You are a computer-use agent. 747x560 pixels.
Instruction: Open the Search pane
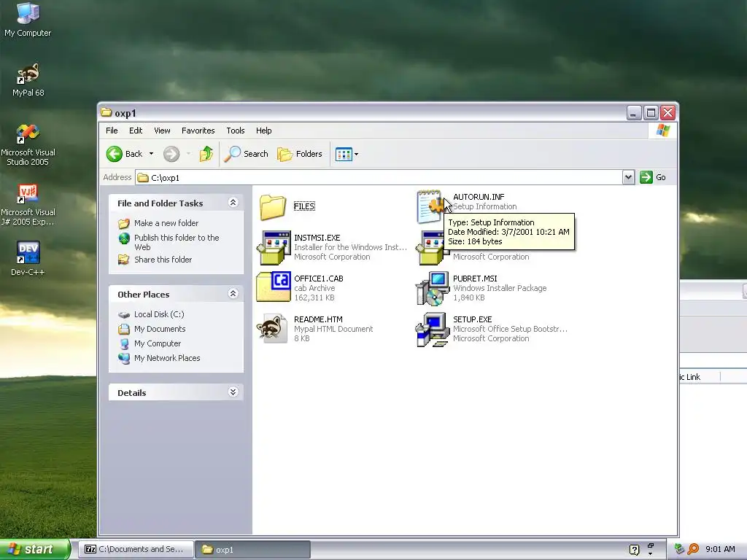click(x=246, y=154)
